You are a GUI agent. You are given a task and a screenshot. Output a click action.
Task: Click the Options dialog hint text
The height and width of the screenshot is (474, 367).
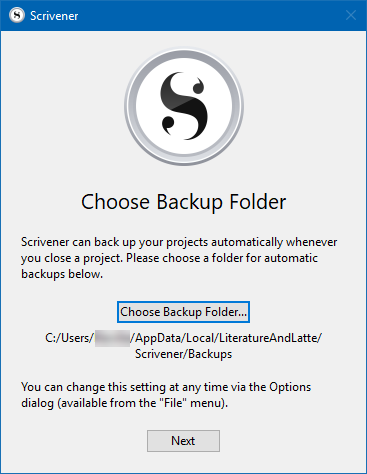pyautogui.click(x=166, y=395)
